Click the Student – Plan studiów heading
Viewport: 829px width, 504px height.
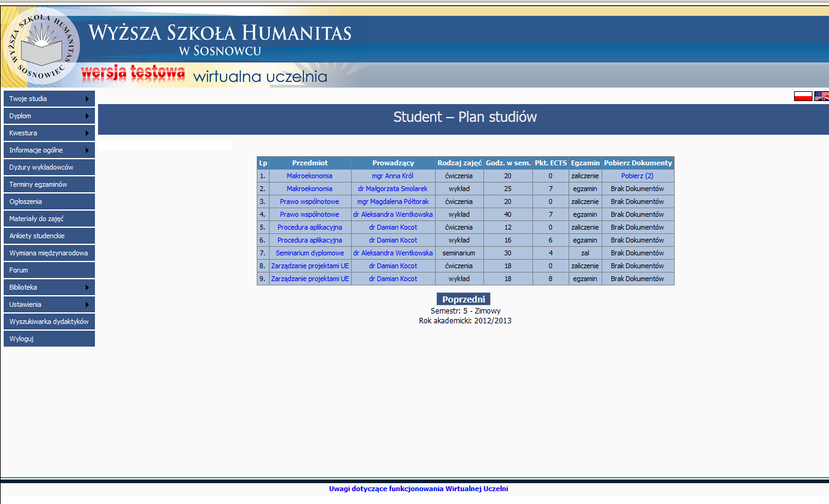coord(465,117)
